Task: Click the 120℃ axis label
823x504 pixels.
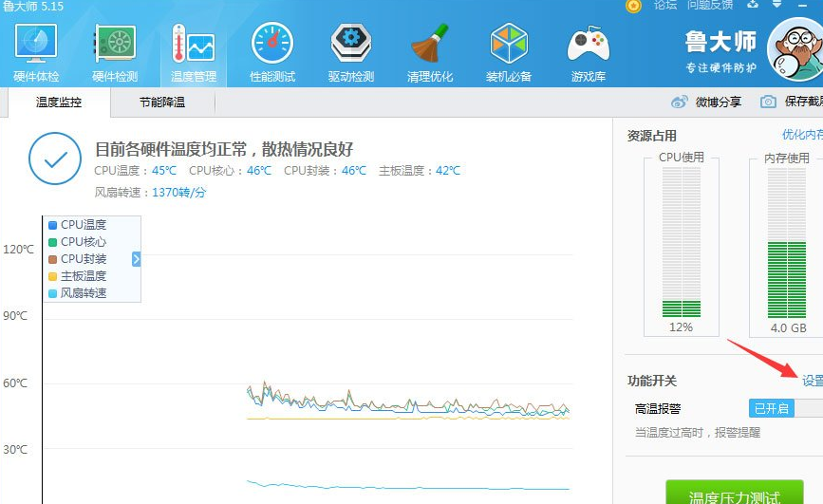Action: pyautogui.click(x=18, y=250)
